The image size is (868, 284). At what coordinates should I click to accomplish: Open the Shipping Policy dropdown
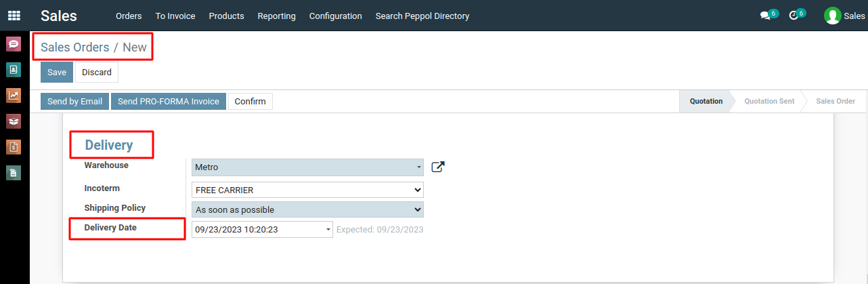tap(307, 209)
